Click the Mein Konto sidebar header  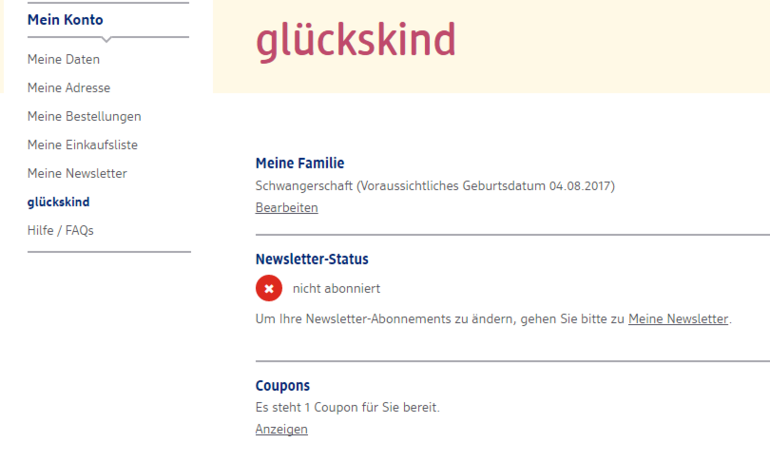click(x=65, y=20)
